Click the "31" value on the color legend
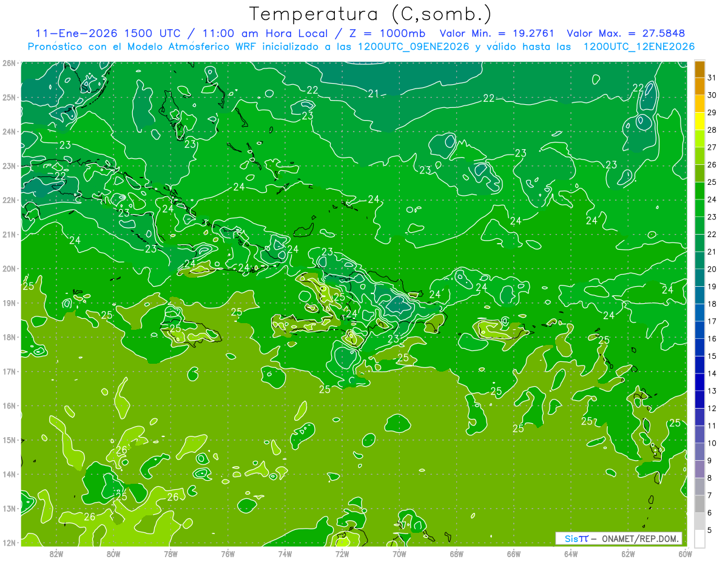The height and width of the screenshot is (562, 728). coord(712,78)
